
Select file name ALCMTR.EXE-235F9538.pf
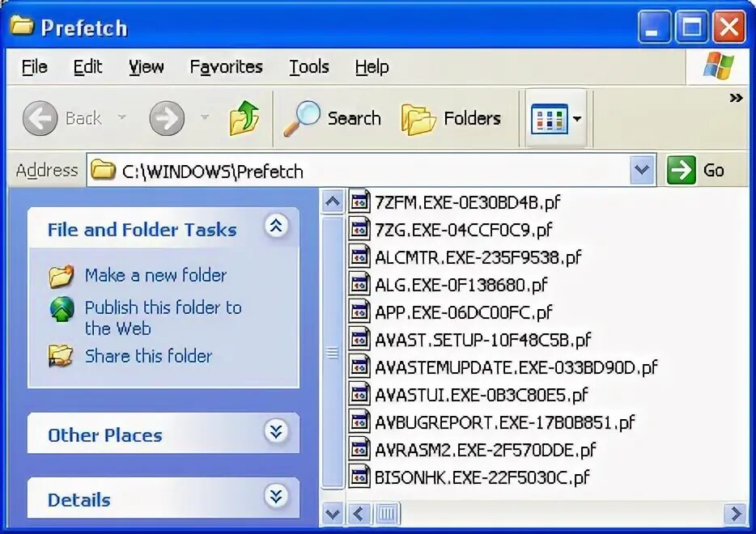point(478,257)
